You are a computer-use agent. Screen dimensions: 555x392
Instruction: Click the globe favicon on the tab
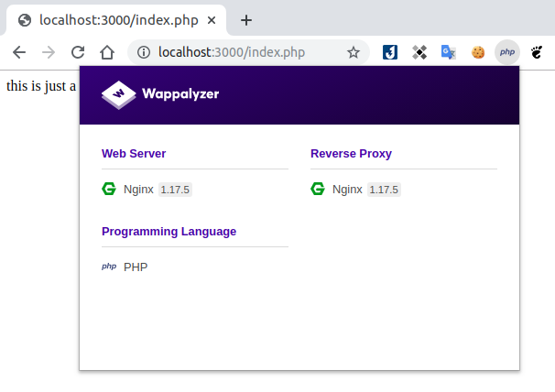tap(25, 20)
